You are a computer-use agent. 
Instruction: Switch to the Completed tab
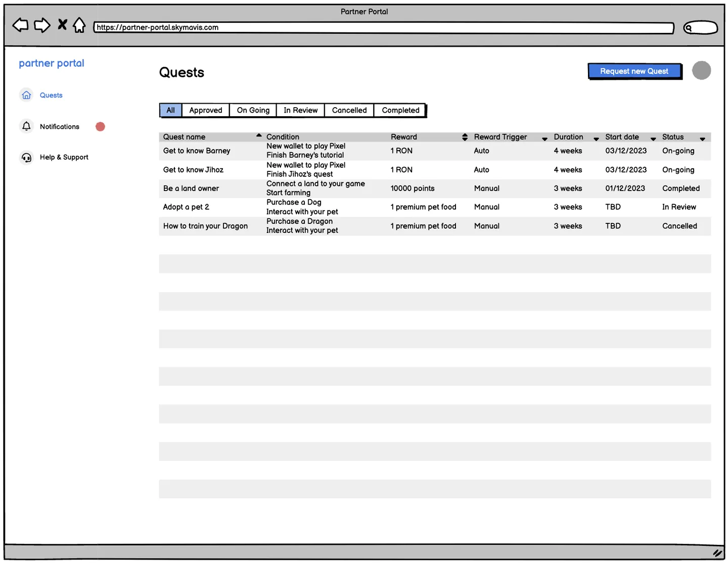(x=400, y=110)
